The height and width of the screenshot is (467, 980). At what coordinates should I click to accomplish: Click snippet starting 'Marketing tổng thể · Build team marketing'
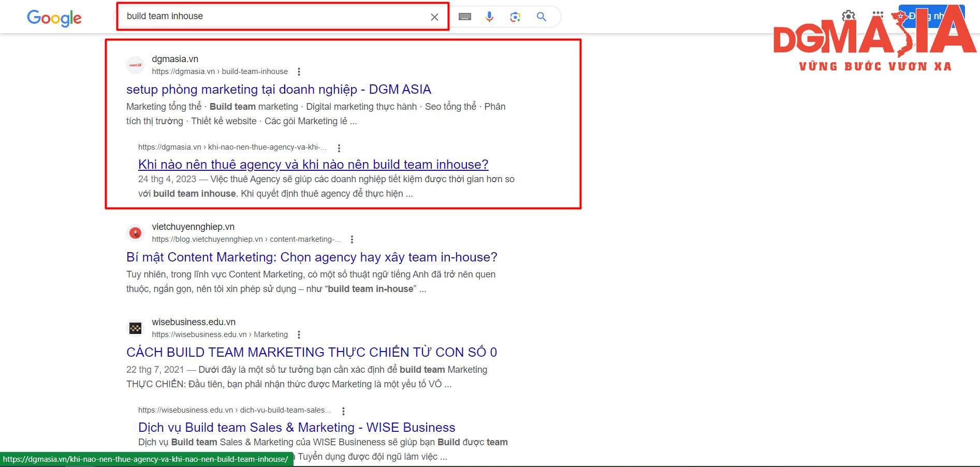click(x=316, y=114)
